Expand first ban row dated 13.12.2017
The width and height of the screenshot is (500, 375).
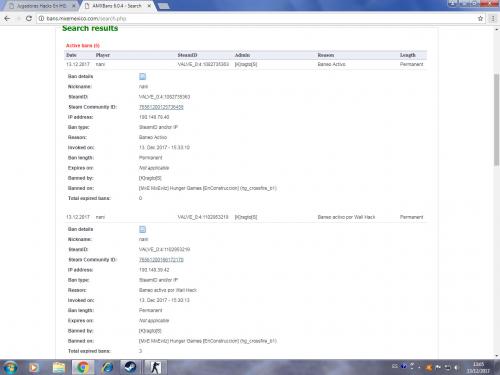[x=245, y=64]
